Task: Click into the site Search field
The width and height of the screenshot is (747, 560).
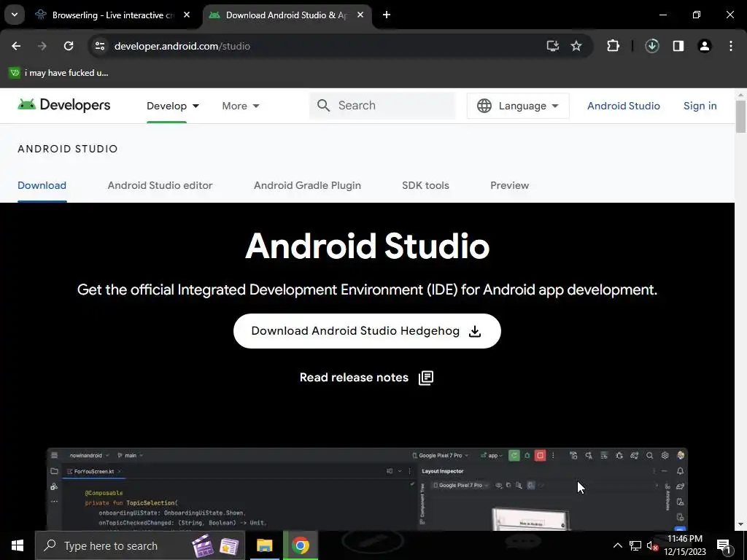Action: tap(382, 106)
